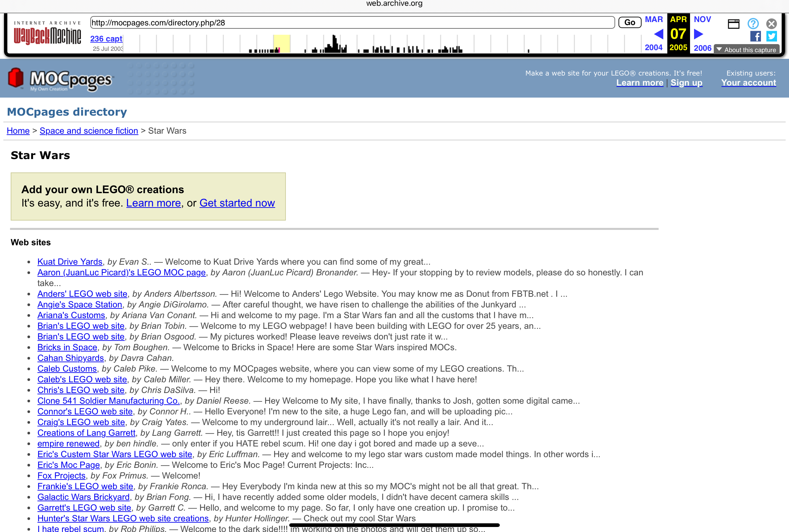
Task: Click the highlighted year on the capture timeline
Action: pos(281,43)
